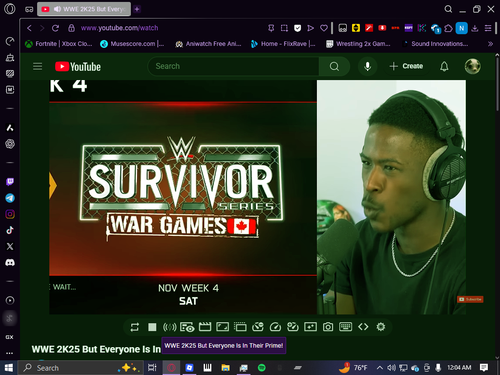Open the extensions cube icon
Viewport: 500px width, 375px height.
tap(448, 28)
